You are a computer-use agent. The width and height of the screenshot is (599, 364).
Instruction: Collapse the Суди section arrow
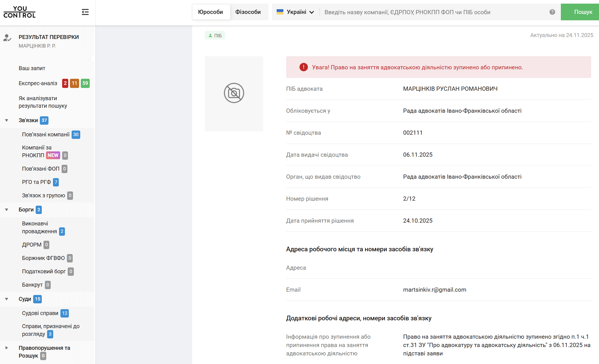point(6,299)
